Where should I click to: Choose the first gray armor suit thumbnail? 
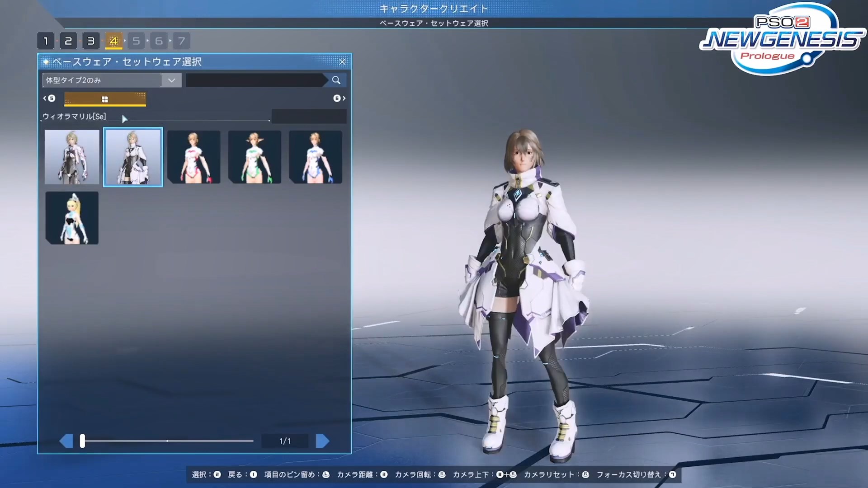(72, 157)
